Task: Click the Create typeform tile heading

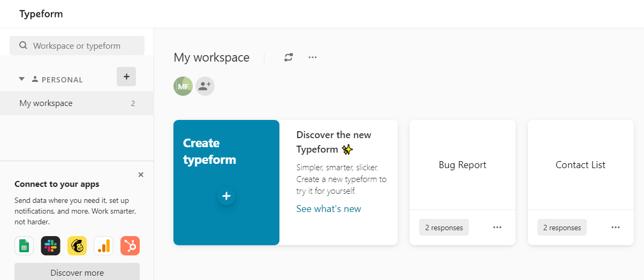Action: (209, 152)
